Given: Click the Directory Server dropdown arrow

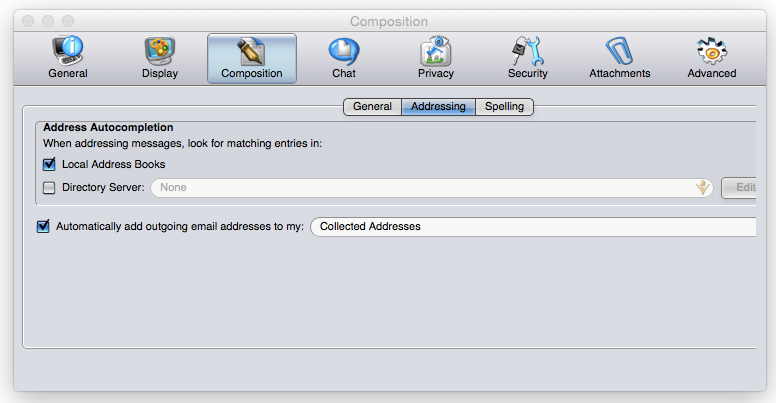Looking at the screenshot, I should 703,187.
